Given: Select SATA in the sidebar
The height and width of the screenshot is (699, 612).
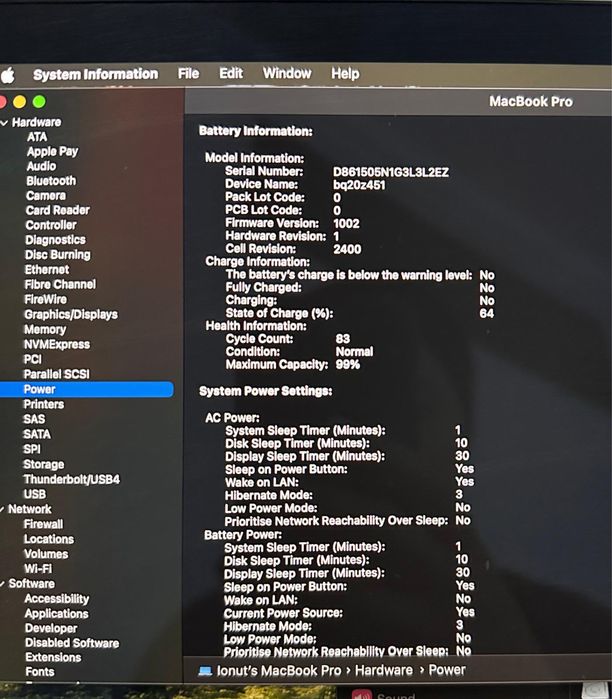Looking at the screenshot, I should pos(37,434).
